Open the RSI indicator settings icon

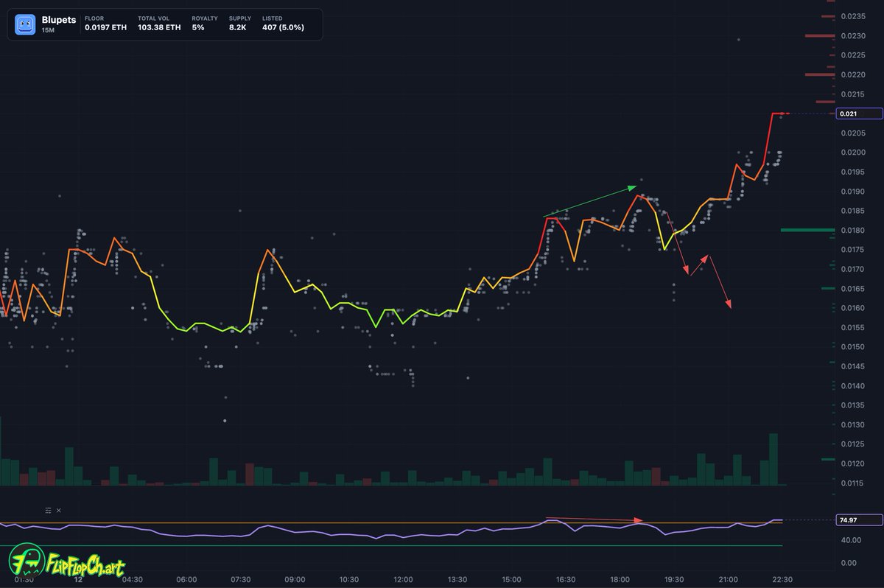coord(49,510)
